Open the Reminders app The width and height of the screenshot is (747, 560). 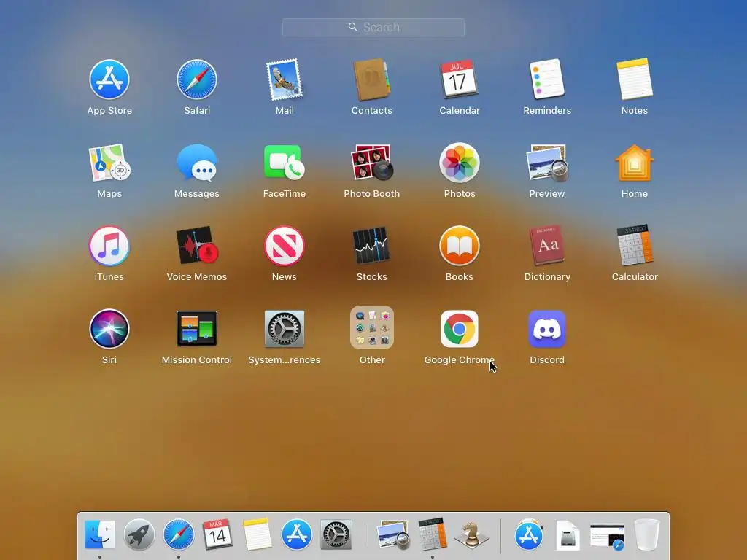coord(547,79)
